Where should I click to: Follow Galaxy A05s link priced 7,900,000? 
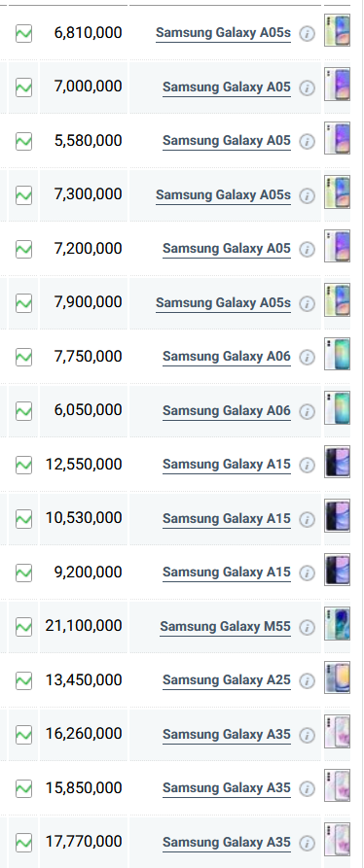tap(223, 303)
